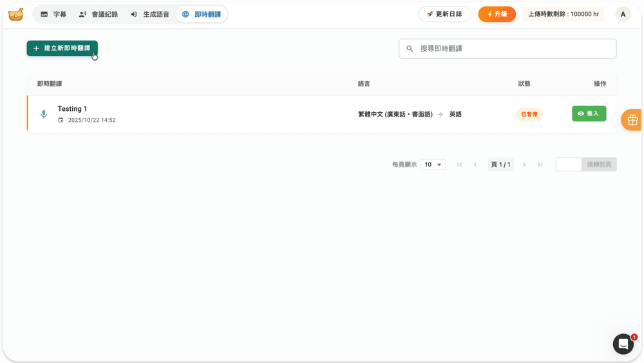Click the previous page chevron
Image resolution: width=644 pixels, height=363 pixels.
coord(475,164)
